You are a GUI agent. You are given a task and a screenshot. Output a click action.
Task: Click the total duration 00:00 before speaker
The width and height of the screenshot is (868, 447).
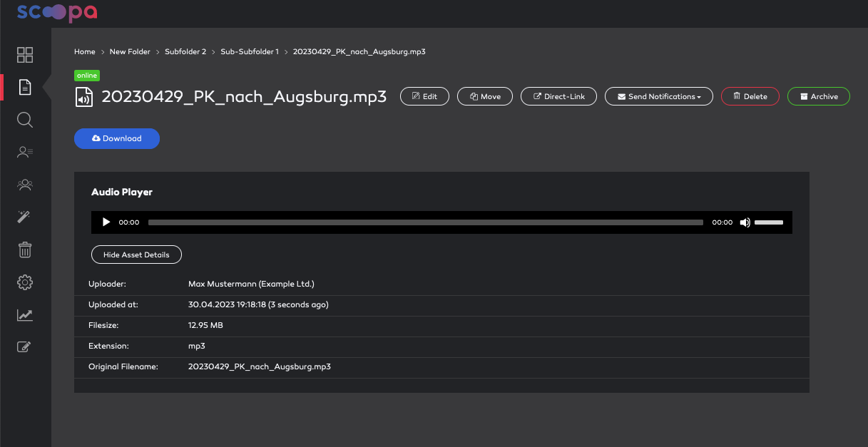(723, 222)
